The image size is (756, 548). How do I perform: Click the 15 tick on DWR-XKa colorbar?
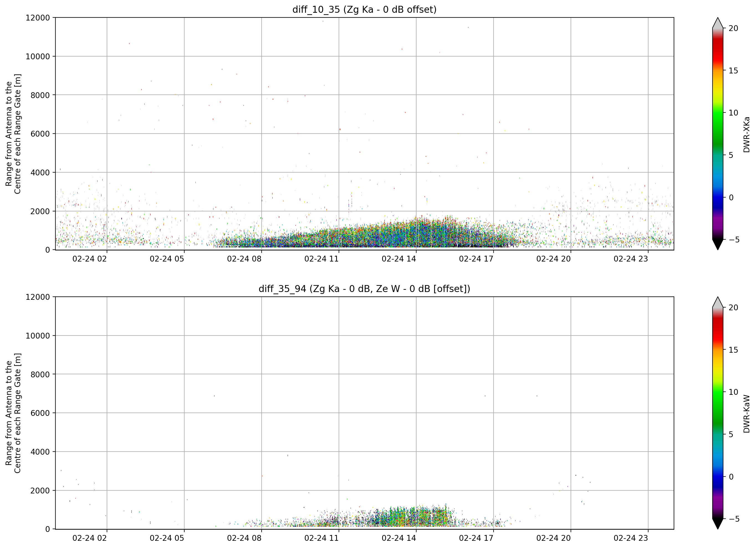pyautogui.click(x=733, y=71)
